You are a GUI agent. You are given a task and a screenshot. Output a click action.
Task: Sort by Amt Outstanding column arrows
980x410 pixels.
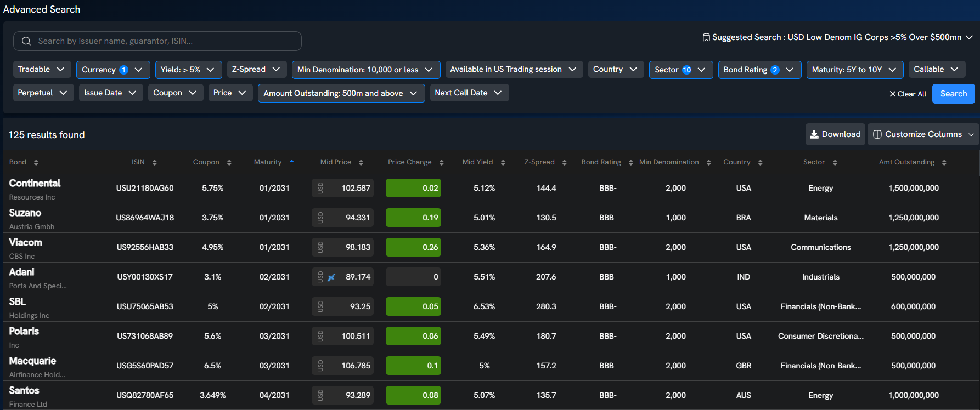(944, 162)
